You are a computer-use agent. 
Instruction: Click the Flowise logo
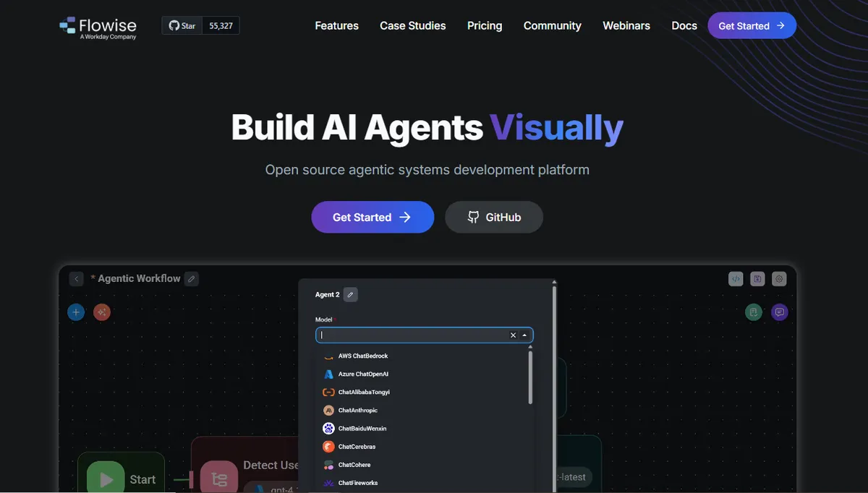click(x=98, y=27)
